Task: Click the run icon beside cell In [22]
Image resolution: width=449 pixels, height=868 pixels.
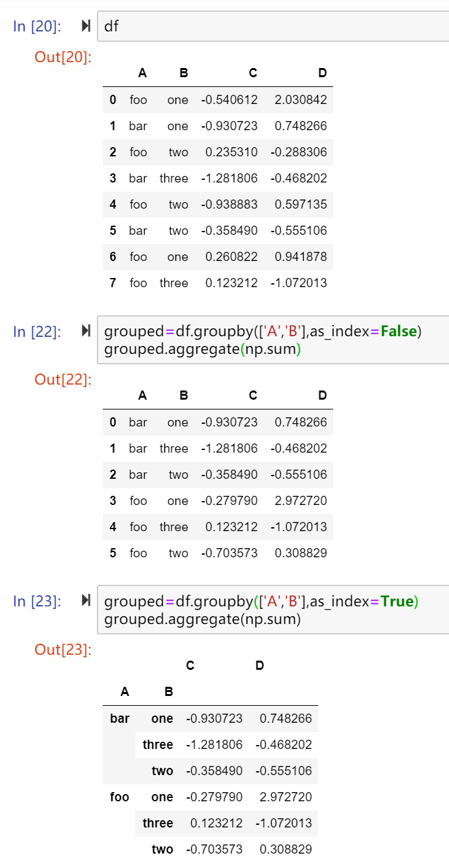Action: click(x=86, y=332)
